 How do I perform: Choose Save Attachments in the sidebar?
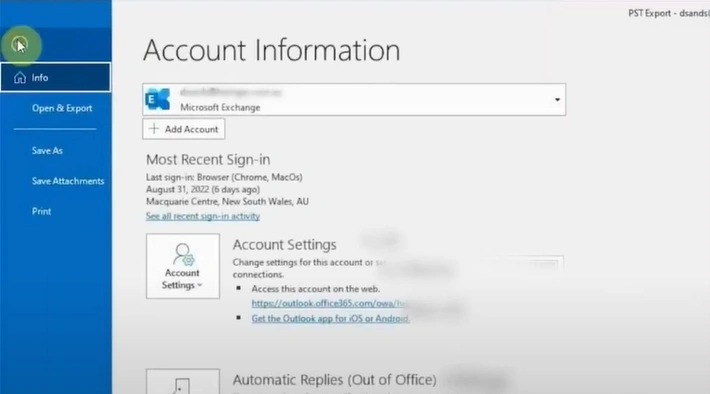(x=68, y=181)
